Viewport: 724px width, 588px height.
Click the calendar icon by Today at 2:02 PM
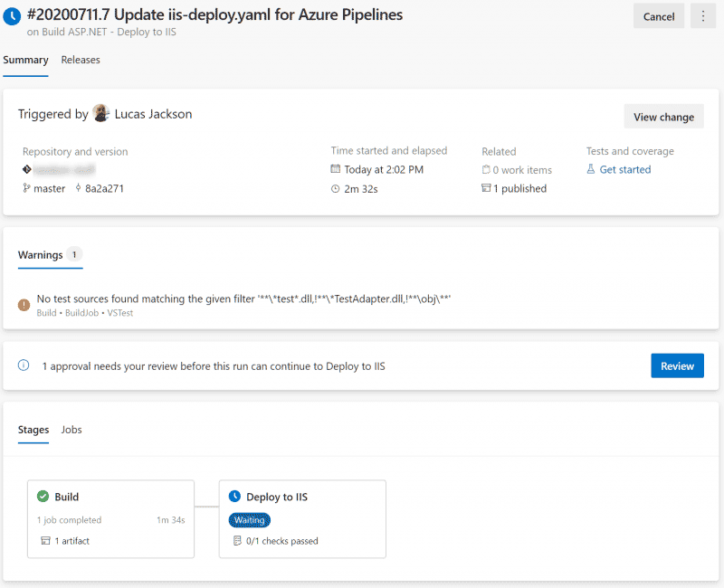pos(335,169)
